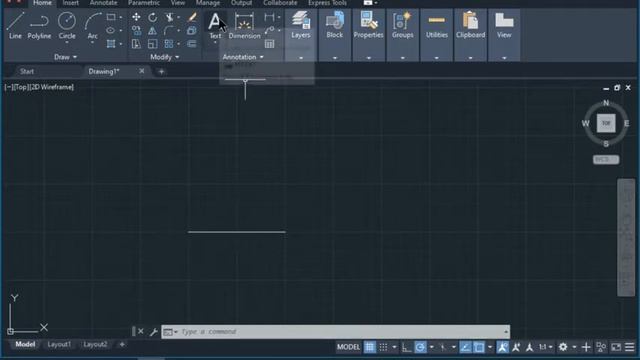640x360 pixels.
Task: Open workspace switching gear dropdown
Action: point(574,347)
